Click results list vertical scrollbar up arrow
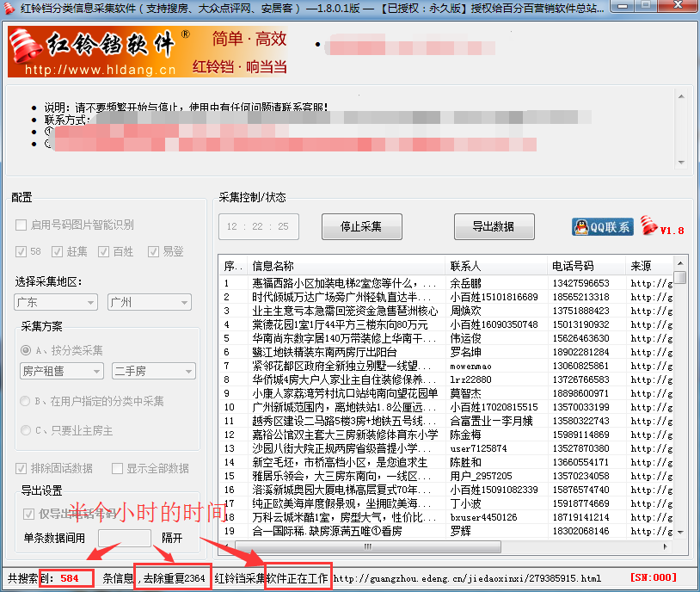The image size is (700, 592). coord(680,263)
